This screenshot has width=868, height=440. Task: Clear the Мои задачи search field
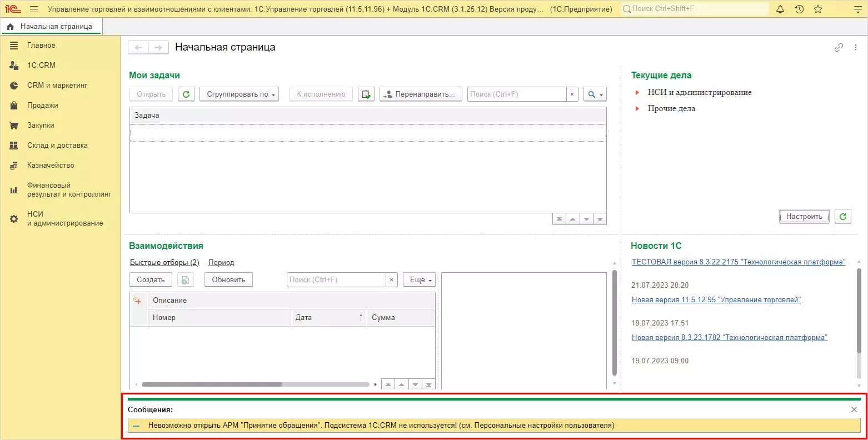[572, 94]
